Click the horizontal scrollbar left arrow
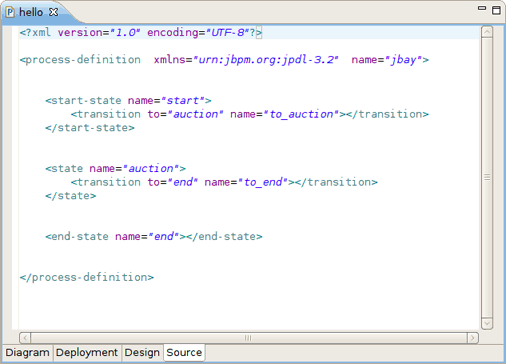 [25, 338]
